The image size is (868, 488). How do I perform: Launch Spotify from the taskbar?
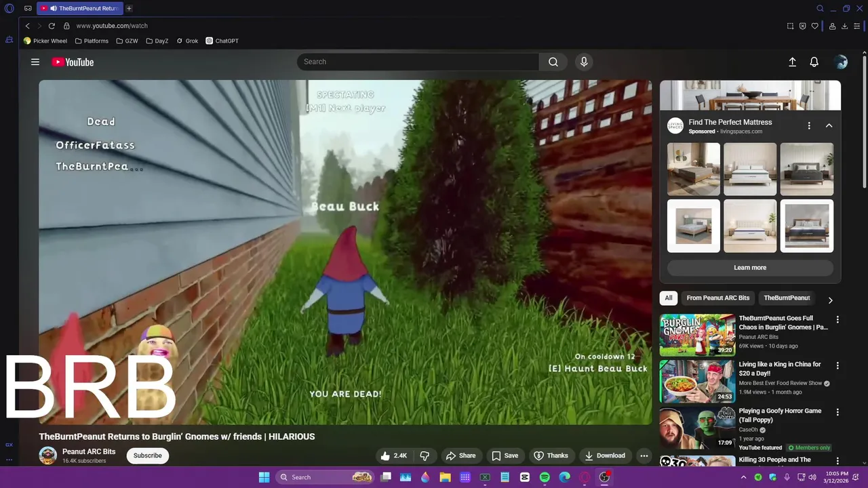tap(545, 477)
